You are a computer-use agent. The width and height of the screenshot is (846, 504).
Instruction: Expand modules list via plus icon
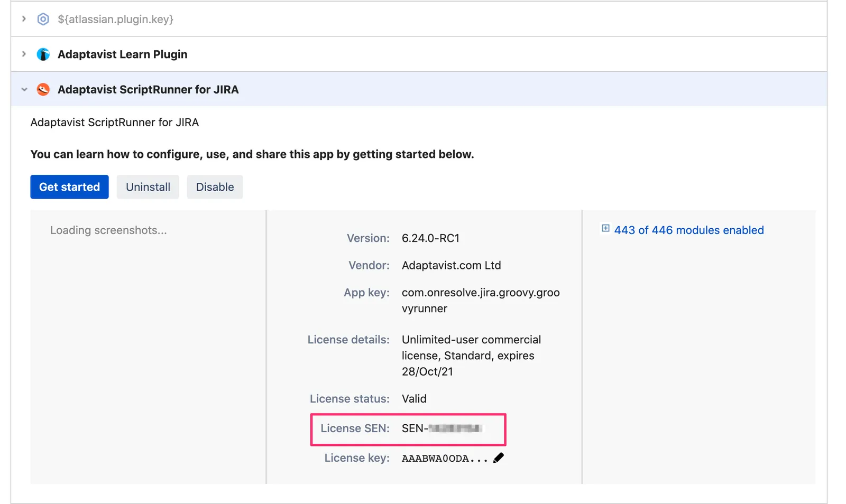605,228
